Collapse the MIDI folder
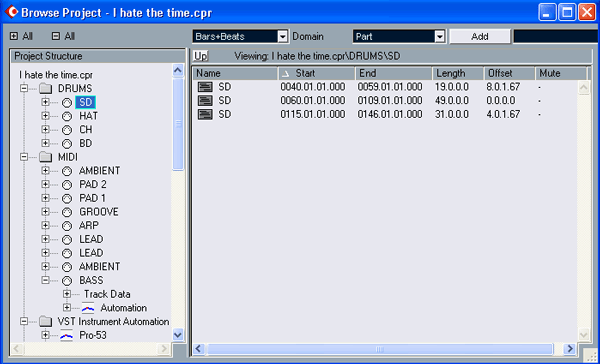The height and width of the screenshot is (364, 600). (x=24, y=157)
